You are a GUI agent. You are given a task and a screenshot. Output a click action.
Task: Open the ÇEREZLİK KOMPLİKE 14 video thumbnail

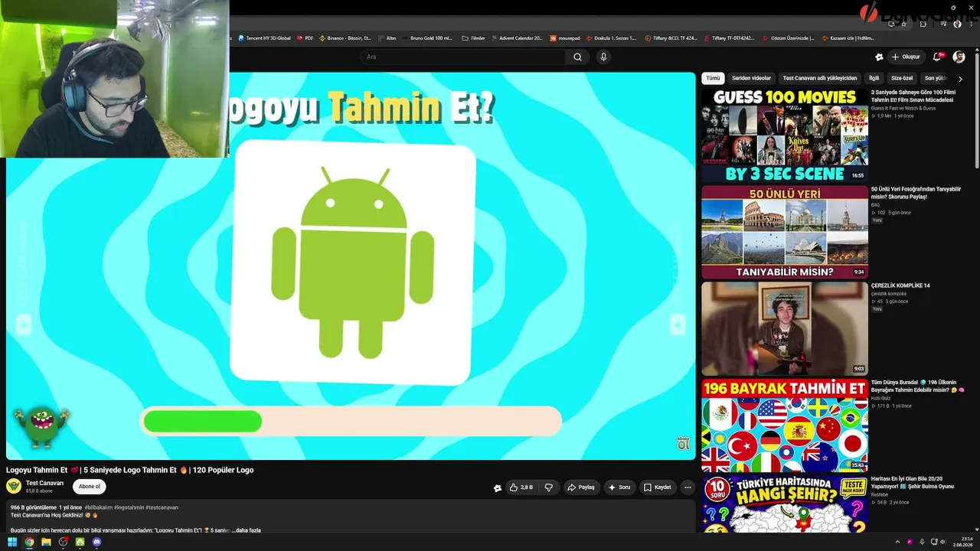pyautogui.click(x=785, y=328)
